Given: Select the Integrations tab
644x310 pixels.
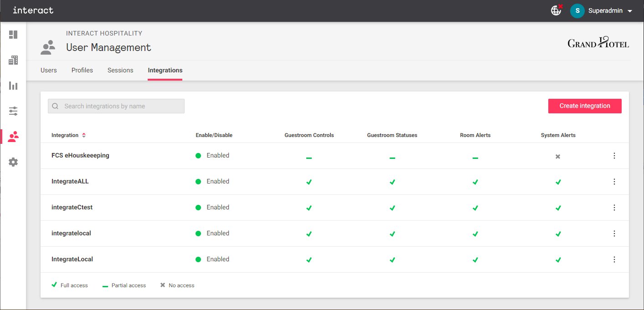Looking at the screenshot, I should pos(165,70).
